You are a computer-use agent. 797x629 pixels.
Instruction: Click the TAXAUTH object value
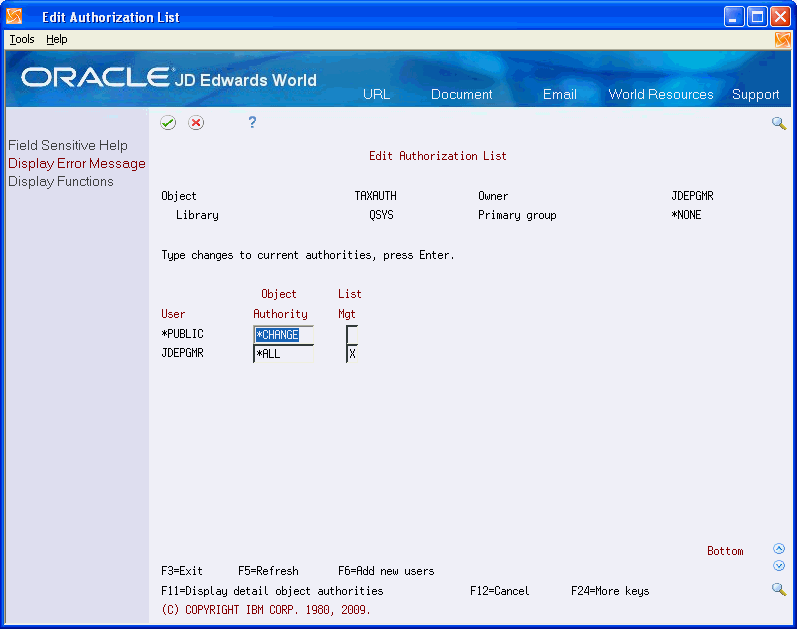pyautogui.click(x=375, y=196)
